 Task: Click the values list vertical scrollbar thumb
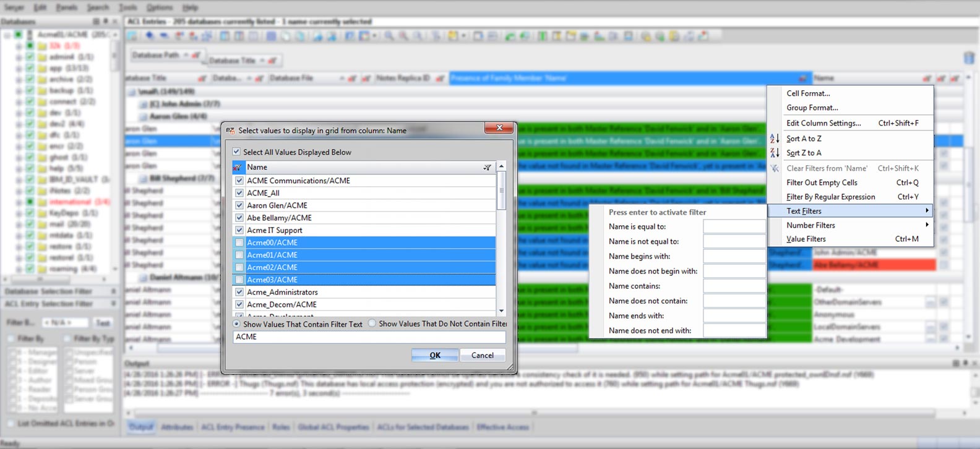tap(501, 190)
